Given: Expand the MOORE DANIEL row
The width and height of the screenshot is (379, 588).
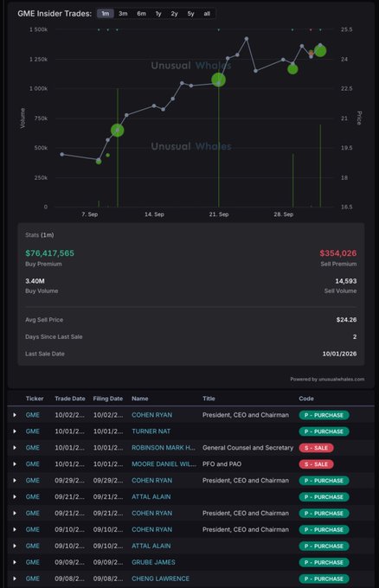Looking at the screenshot, I should point(15,464).
